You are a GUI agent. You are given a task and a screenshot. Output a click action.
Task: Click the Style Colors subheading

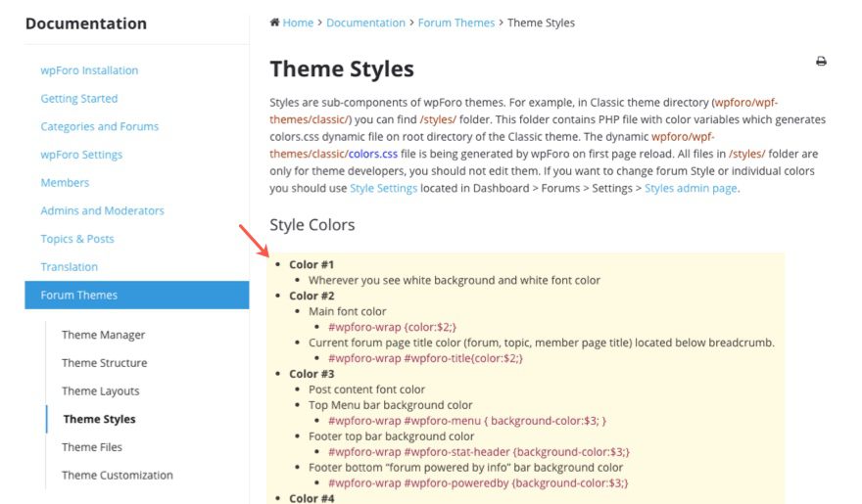pos(312,224)
